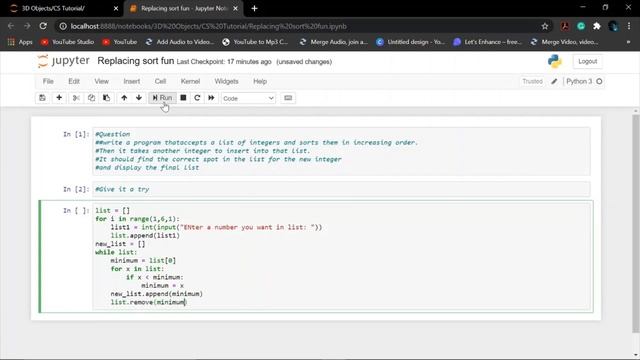Open the Chrome three-dot menu
Screen dimensions: 640x360
click(x=629, y=26)
